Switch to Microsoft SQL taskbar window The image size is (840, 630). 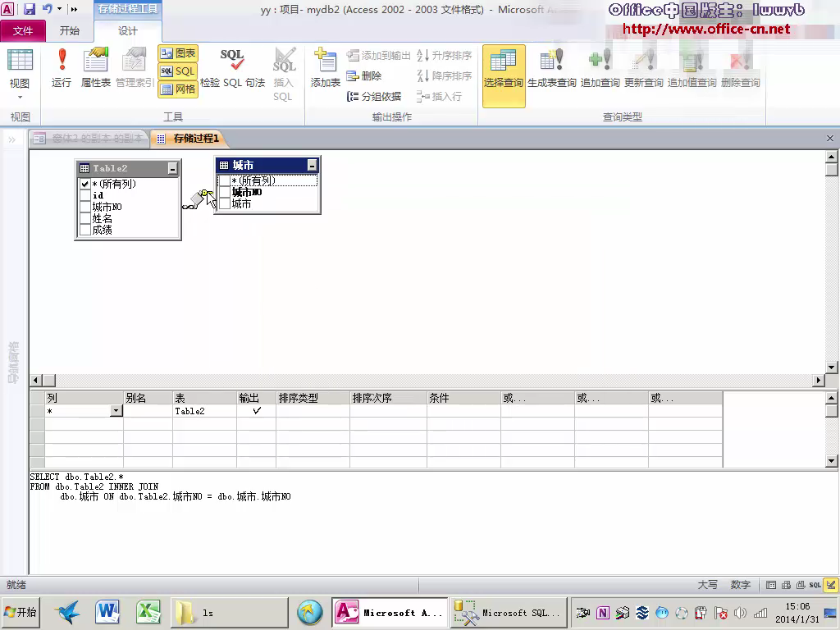[x=508, y=612]
